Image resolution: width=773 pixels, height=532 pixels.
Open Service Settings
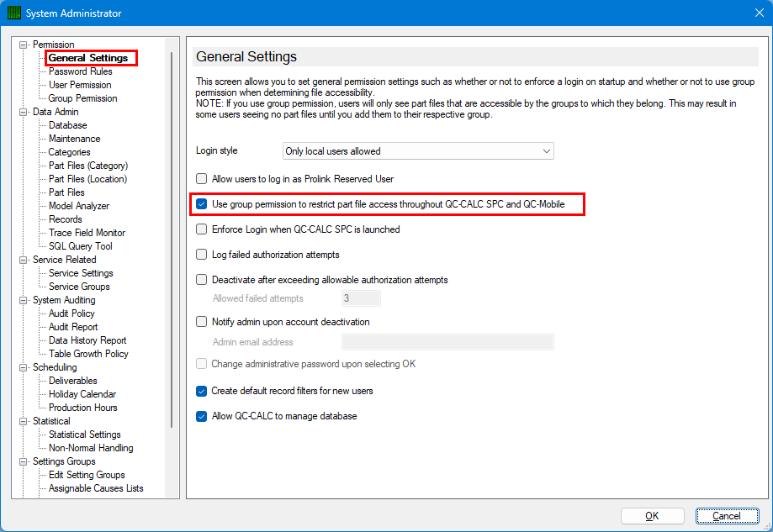click(81, 273)
